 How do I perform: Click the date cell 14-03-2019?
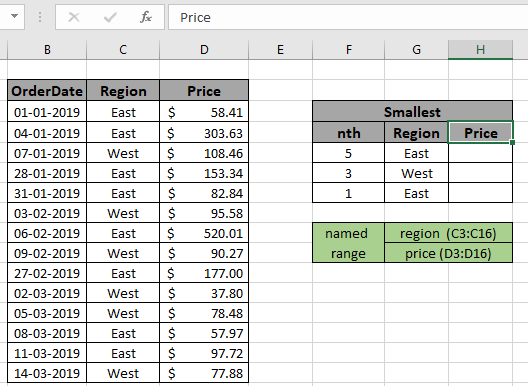click(x=47, y=373)
